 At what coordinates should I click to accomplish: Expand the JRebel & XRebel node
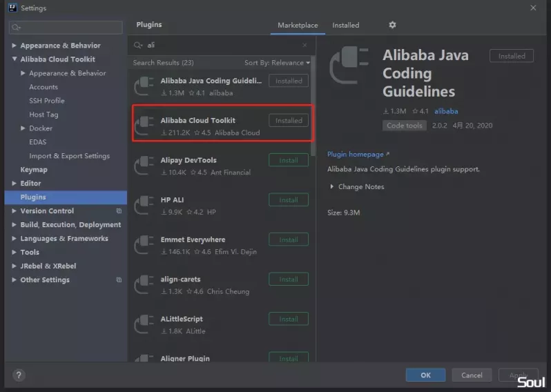click(14, 266)
